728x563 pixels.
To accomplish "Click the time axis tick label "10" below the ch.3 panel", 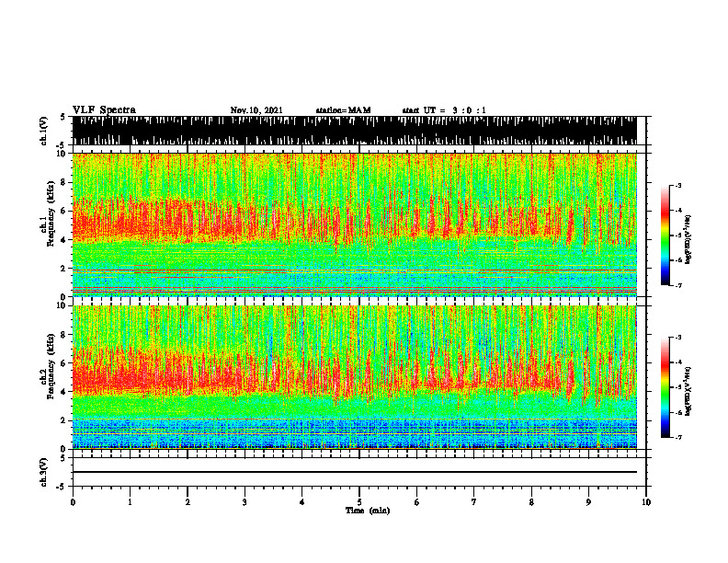I will click(646, 502).
